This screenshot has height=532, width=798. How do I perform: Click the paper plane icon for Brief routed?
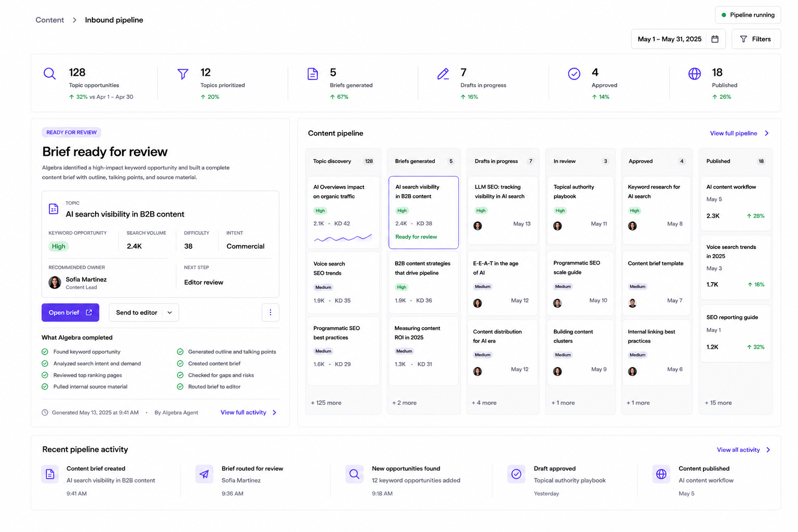(x=204, y=474)
